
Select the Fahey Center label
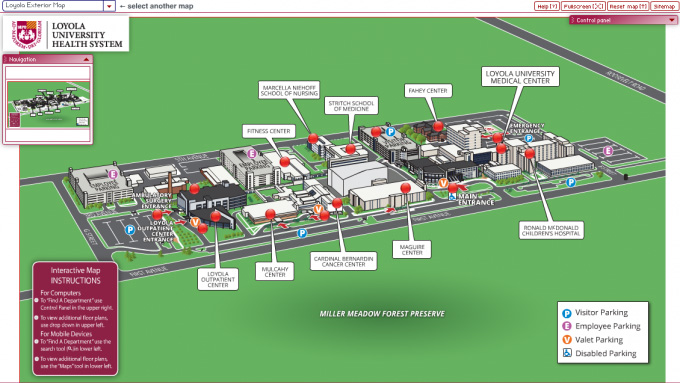pos(428,91)
